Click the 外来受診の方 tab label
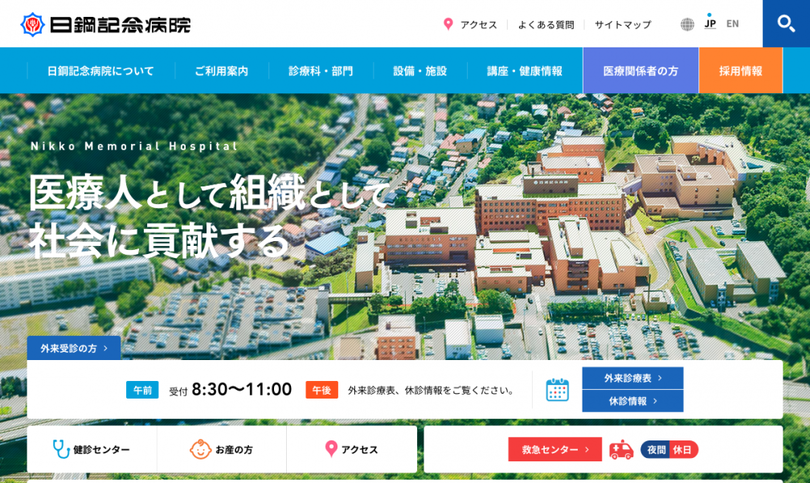 (x=74, y=348)
